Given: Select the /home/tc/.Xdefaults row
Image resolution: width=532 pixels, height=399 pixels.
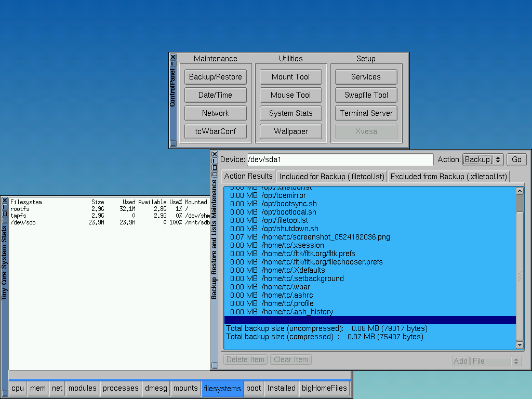Looking at the screenshot, I should [370, 270].
